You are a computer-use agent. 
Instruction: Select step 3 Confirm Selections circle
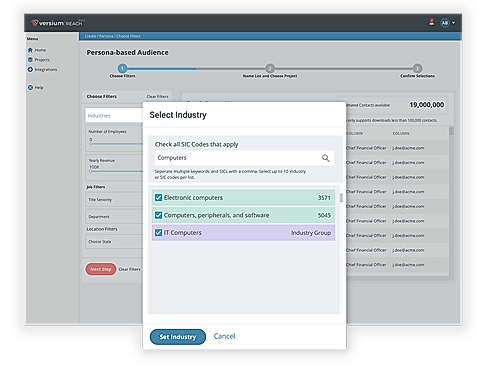click(417, 68)
